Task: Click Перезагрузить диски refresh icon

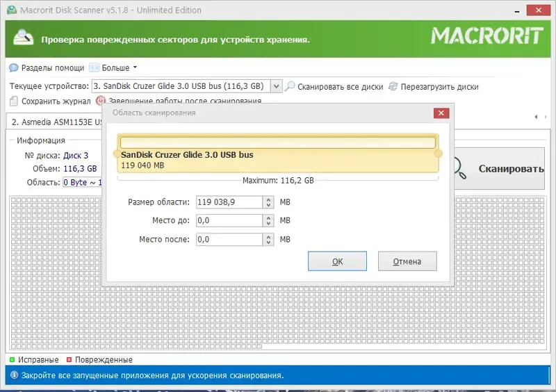Action: pos(393,86)
